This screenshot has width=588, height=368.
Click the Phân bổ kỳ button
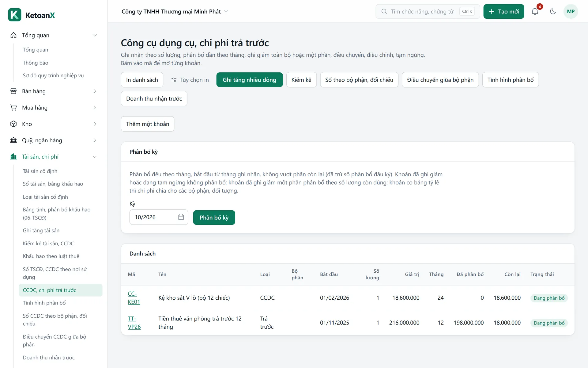(x=214, y=217)
